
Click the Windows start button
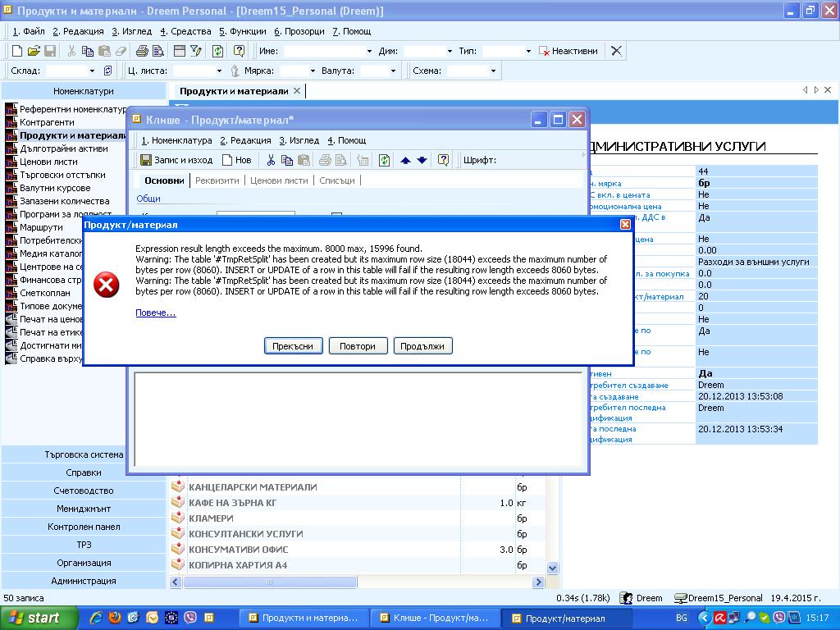[x=39, y=619]
